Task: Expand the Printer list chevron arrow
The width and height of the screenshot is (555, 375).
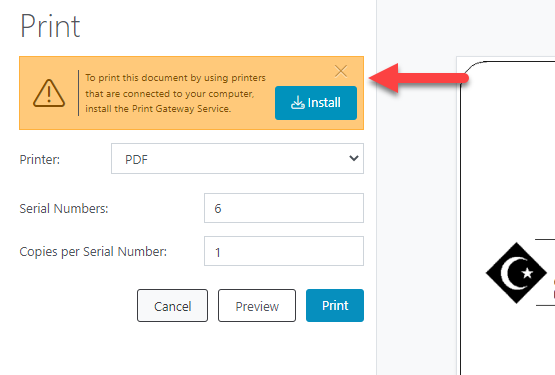Action: pos(354,158)
